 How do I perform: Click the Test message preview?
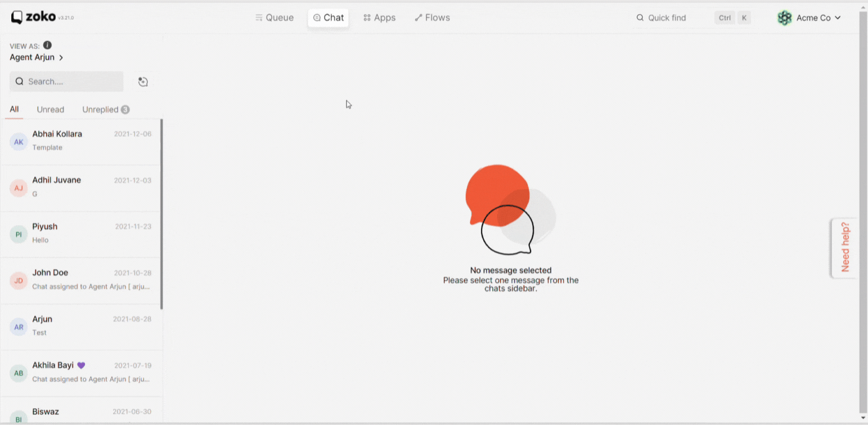point(39,333)
